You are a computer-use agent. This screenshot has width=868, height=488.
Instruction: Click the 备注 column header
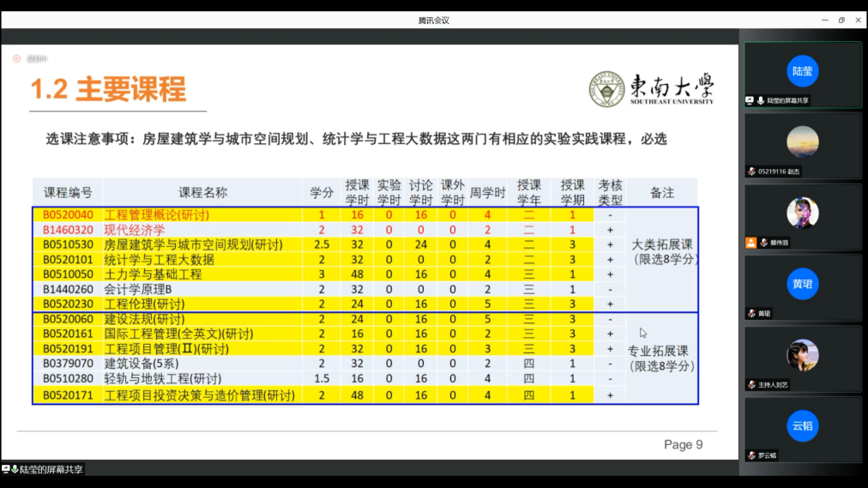[x=661, y=193]
